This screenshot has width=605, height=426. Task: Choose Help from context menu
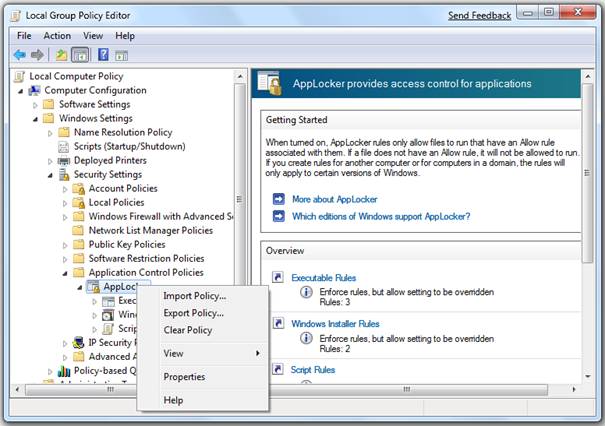pos(203,400)
